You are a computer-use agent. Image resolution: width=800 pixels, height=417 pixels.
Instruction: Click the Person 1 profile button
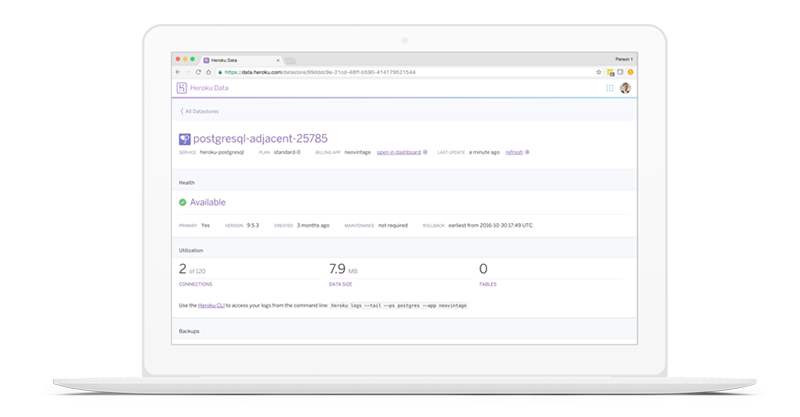pyautogui.click(x=623, y=59)
